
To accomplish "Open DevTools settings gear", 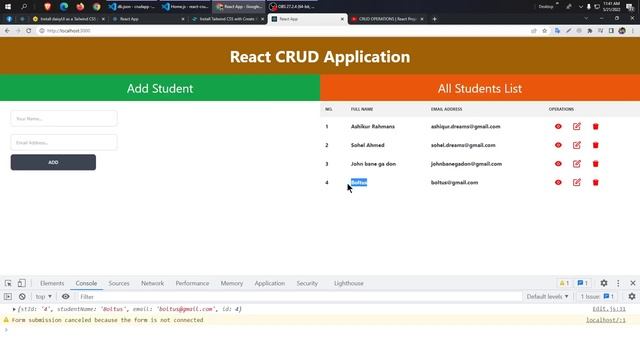I will tap(604, 283).
